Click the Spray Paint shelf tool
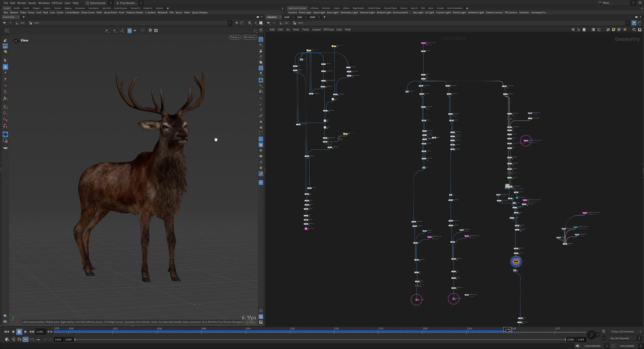Viewport: 644px width, 349px height. (x=110, y=12)
